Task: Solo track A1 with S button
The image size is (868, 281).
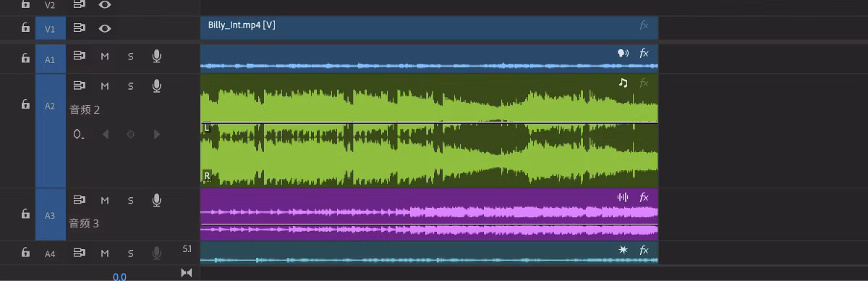Action: (x=131, y=56)
